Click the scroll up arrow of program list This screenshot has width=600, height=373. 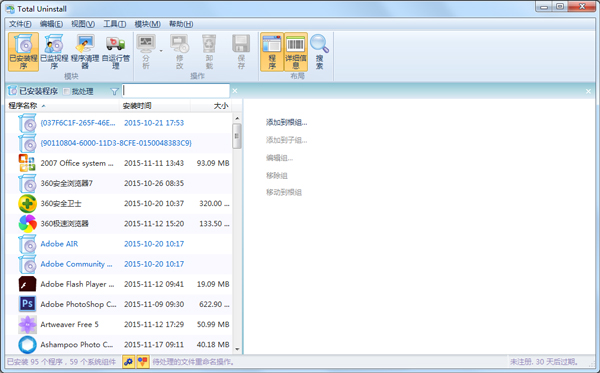[x=237, y=118]
